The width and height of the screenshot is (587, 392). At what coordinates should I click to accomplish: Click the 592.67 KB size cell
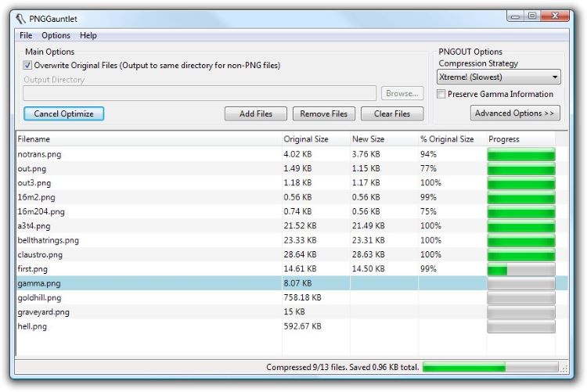point(302,326)
